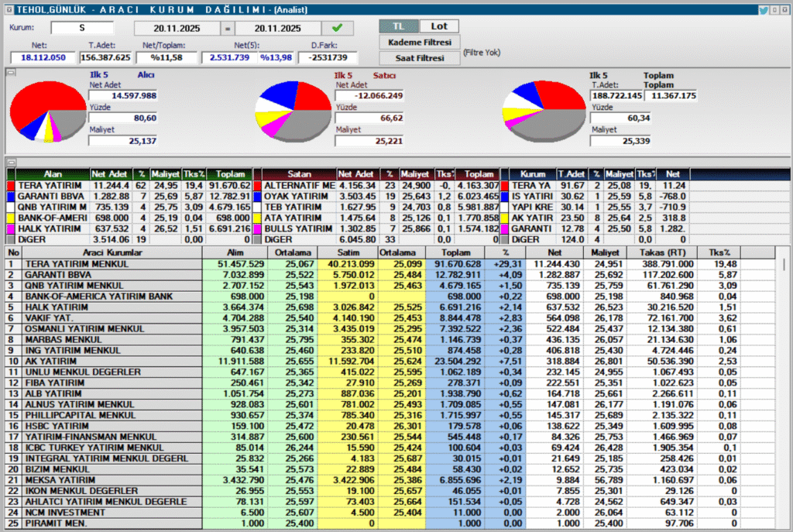Sort by the Satım column header

point(348,252)
